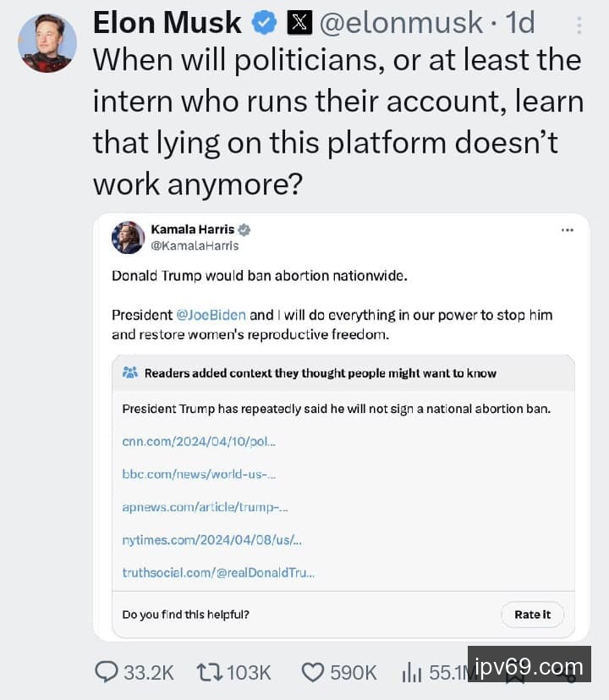Screen dimensions: 609x700
Task: Open the cnn.com source link
Action: pyautogui.click(x=199, y=441)
